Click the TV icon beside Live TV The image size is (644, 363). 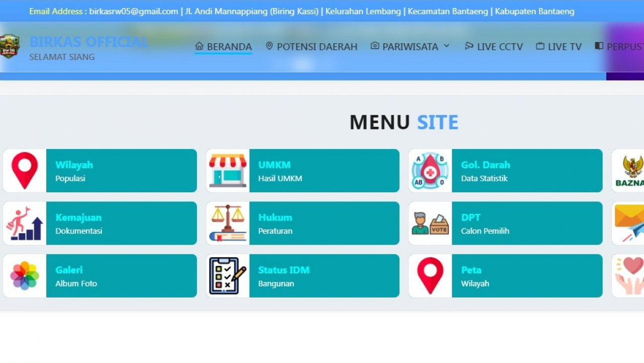[x=540, y=46]
